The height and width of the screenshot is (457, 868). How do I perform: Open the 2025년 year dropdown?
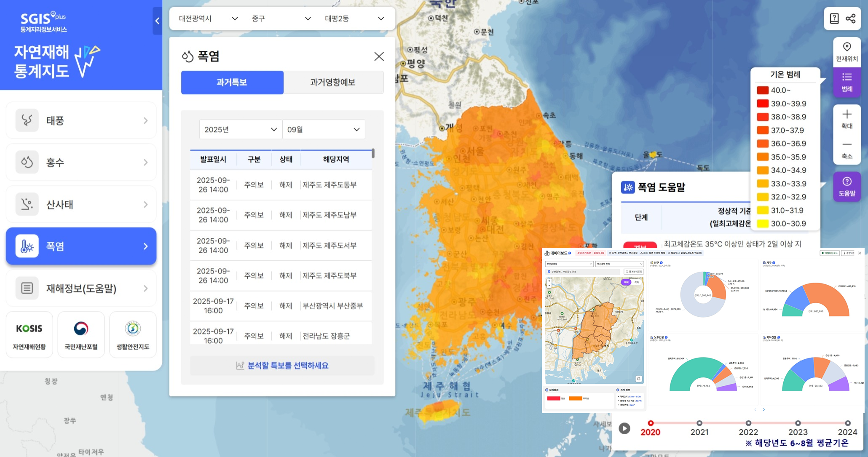click(x=241, y=129)
